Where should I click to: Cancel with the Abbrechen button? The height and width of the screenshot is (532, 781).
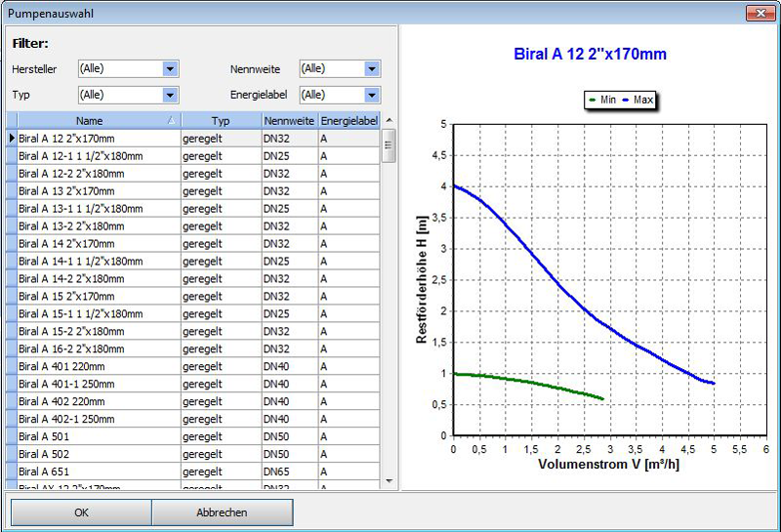pos(223,512)
